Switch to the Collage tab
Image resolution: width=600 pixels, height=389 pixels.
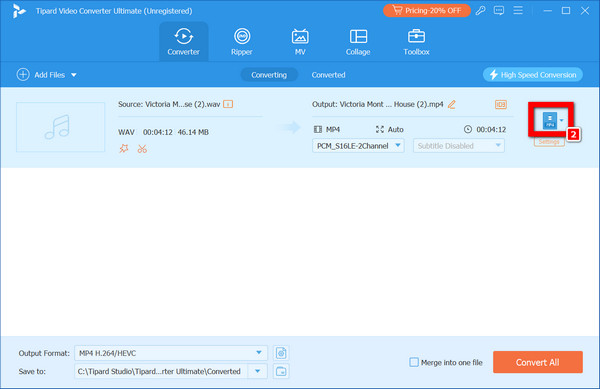(358, 41)
